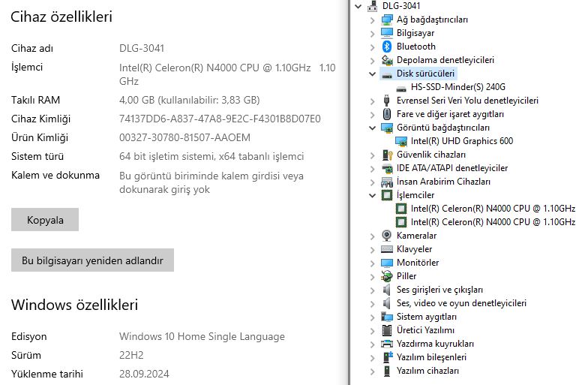The image size is (588, 385).
Task: Click the Yazdırma kuyrukları printer icon
Action: 387,344
